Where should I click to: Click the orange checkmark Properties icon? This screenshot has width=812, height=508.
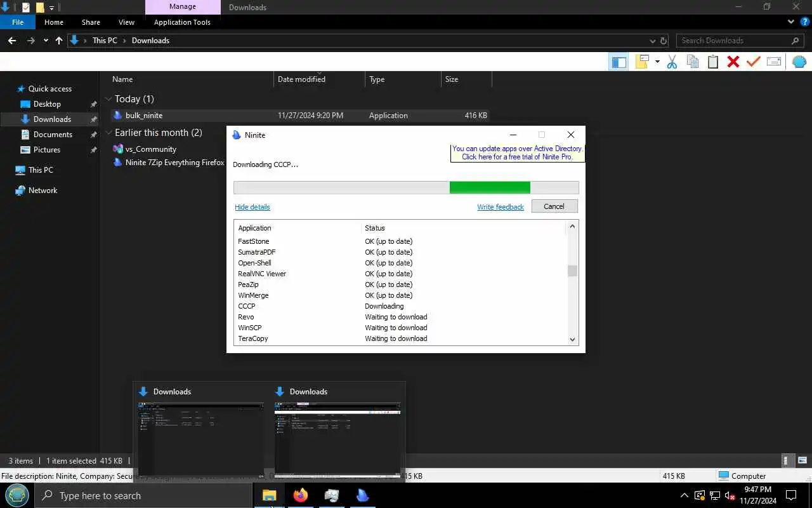point(754,62)
